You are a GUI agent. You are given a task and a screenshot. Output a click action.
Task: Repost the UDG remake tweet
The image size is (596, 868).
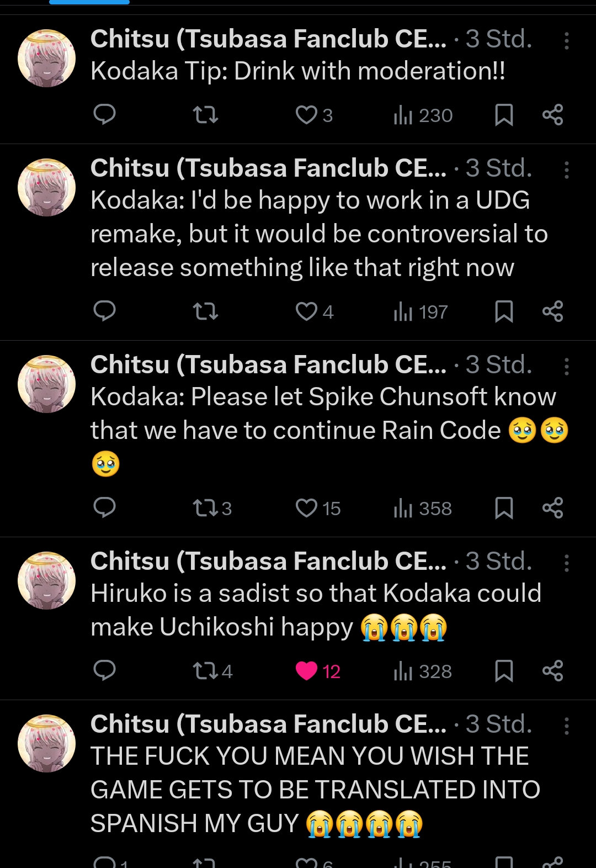(205, 311)
